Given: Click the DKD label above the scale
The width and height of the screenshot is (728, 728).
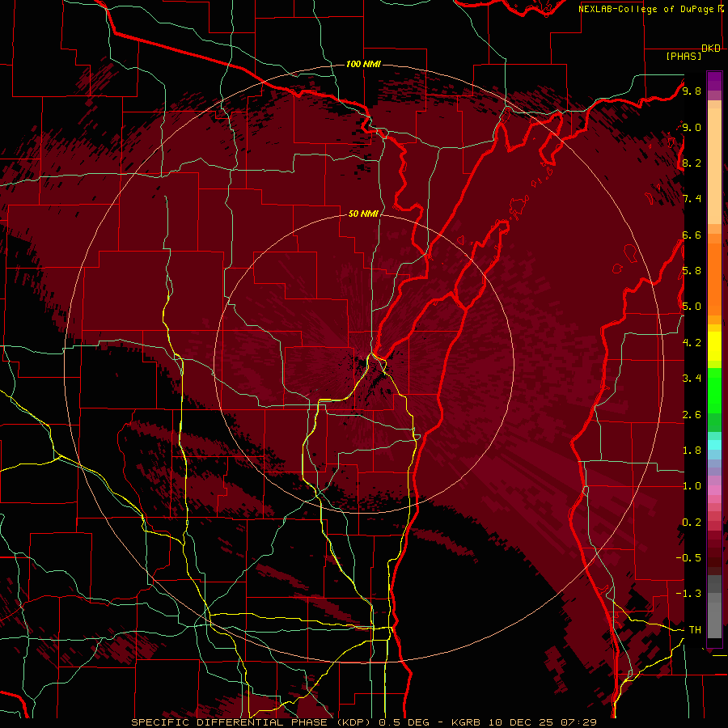Looking at the screenshot, I should point(711,49).
